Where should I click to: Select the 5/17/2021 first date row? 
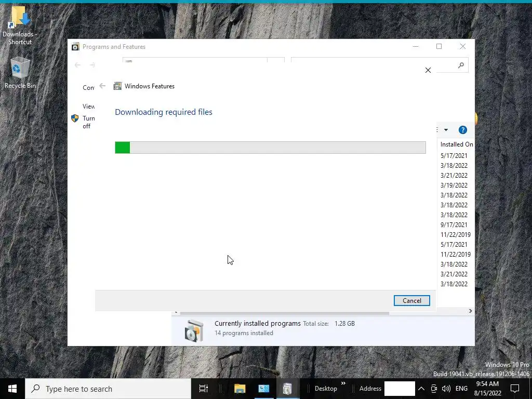click(x=454, y=156)
